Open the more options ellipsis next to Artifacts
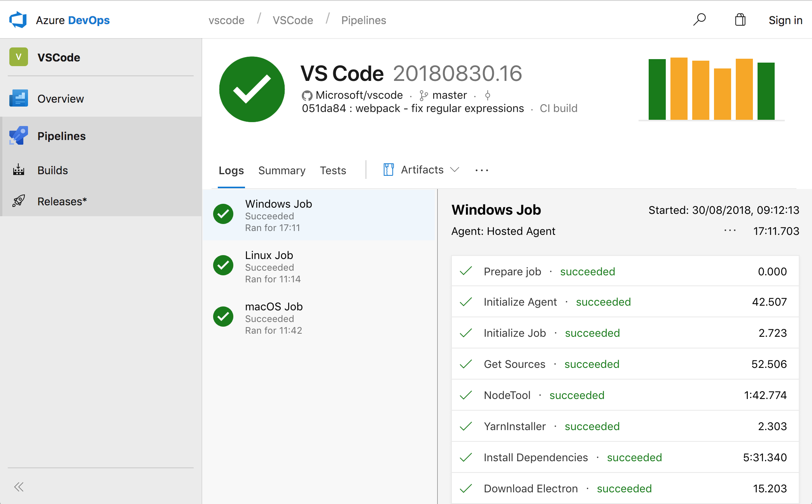Viewport: 812px width, 504px height. 481,170
